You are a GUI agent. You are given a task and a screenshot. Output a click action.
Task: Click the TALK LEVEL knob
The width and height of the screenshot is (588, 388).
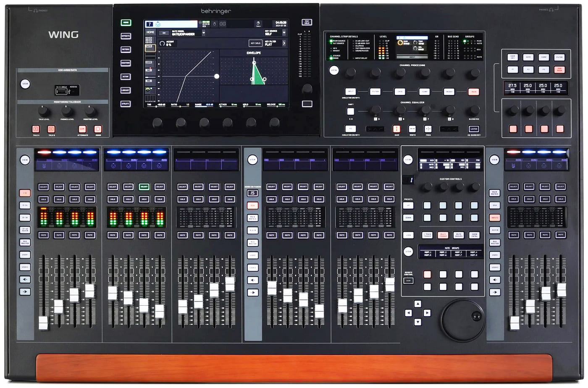pyautogui.click(x=44, y=111)
